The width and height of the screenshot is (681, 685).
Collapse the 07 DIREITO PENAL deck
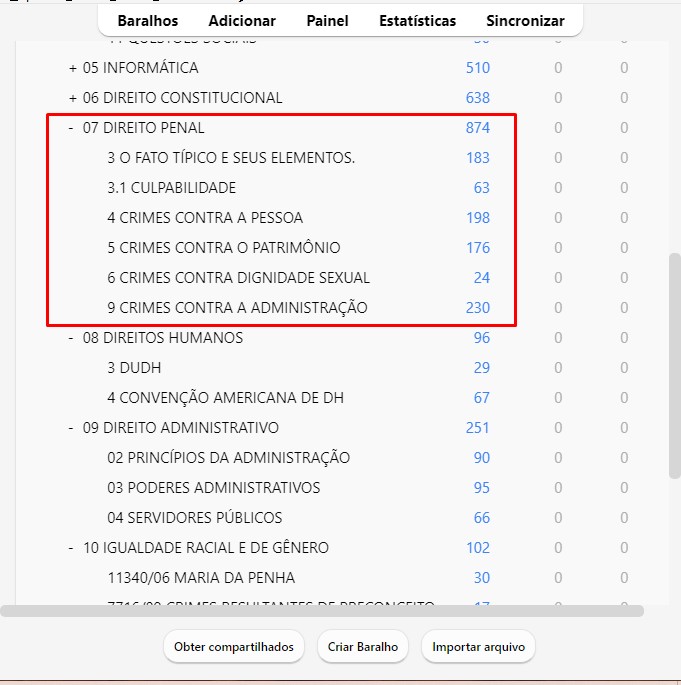point(71,128)
